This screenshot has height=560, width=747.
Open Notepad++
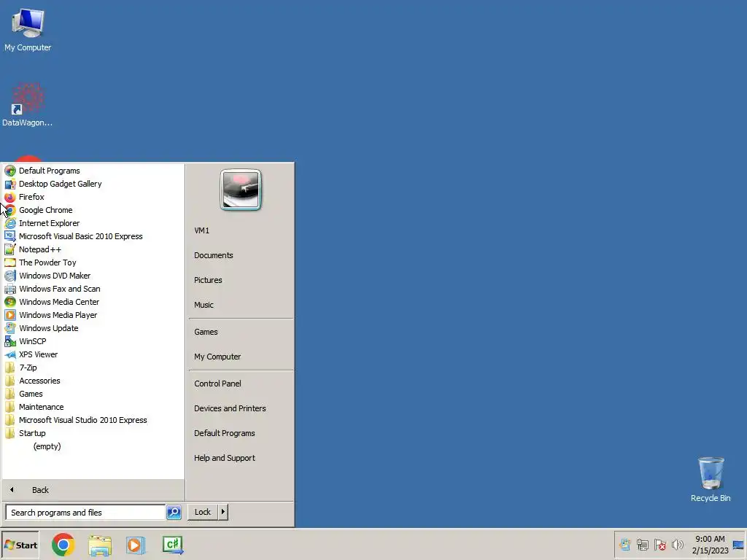93,249
